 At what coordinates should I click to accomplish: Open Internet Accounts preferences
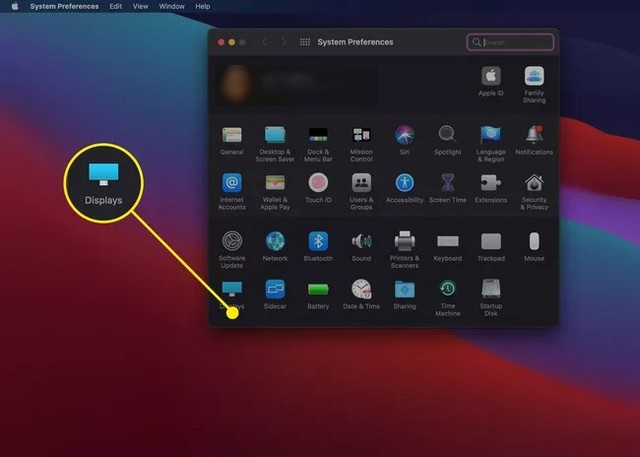(x=232, y=192)
